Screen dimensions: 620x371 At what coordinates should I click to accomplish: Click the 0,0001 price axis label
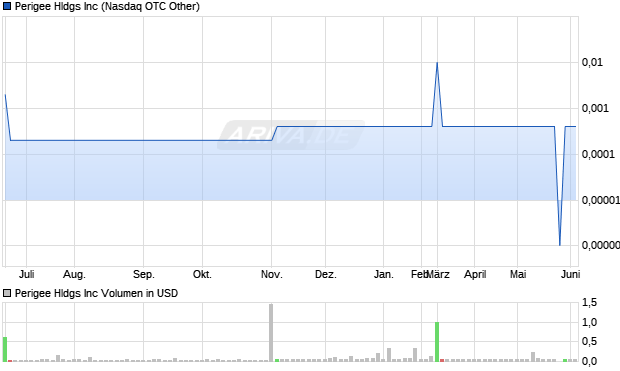(598, 154)
